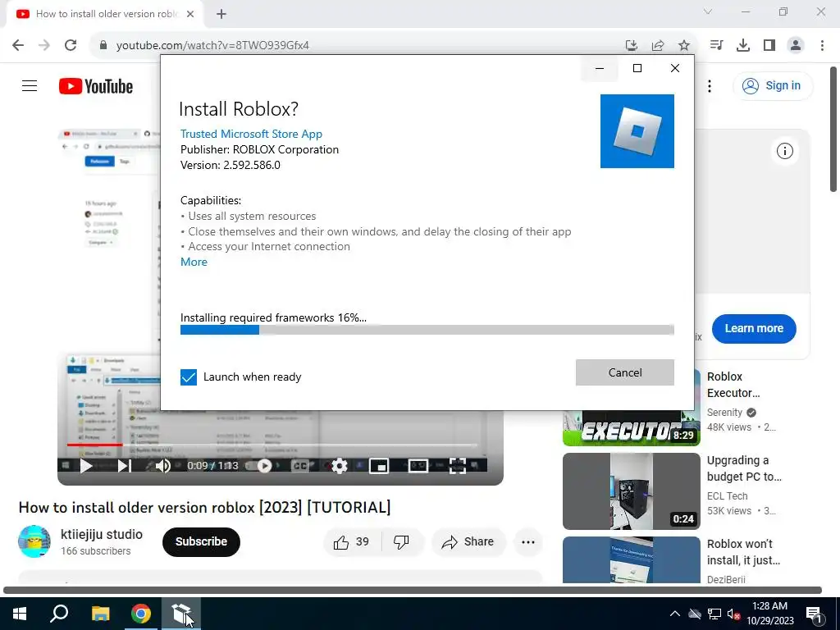This screenshot has height=630, width=840.
Task: Open Chrome tab search chevron
Action: coord(708,11)
